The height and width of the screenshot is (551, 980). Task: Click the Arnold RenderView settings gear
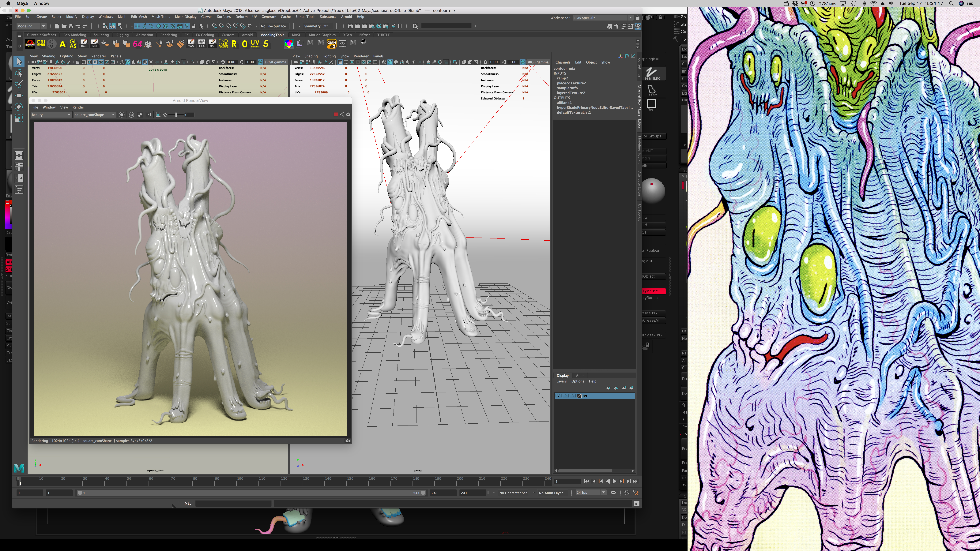348,114
